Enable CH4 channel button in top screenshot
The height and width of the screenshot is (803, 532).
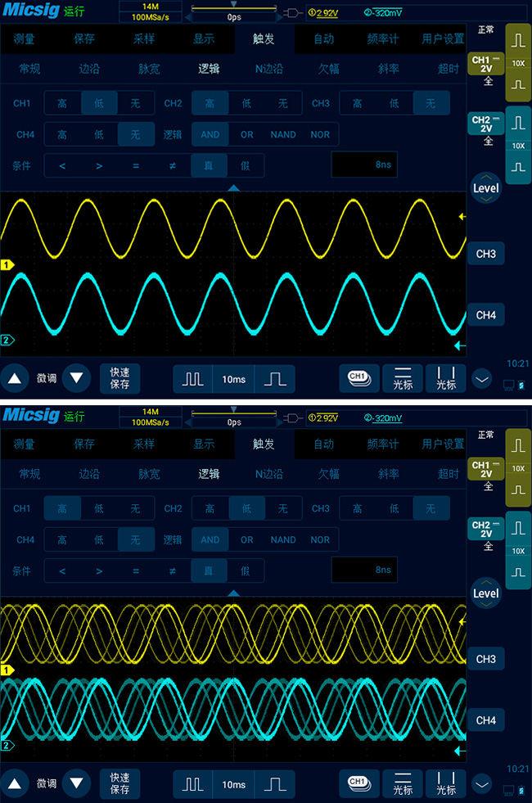point(486,315)
